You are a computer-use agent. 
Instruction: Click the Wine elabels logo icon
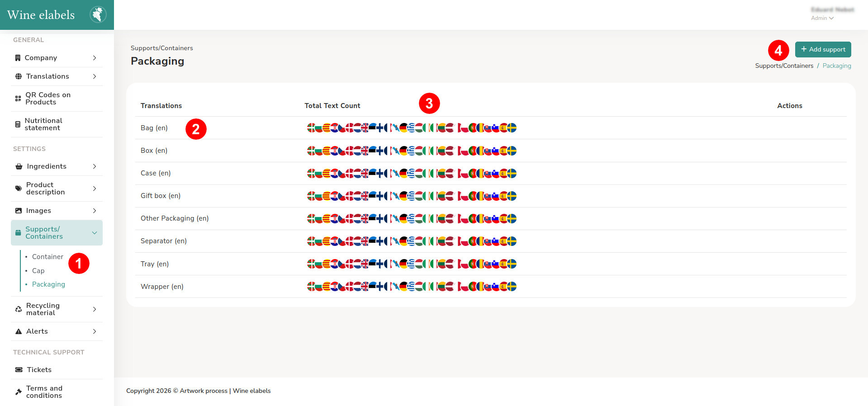(x=98, y=14)
